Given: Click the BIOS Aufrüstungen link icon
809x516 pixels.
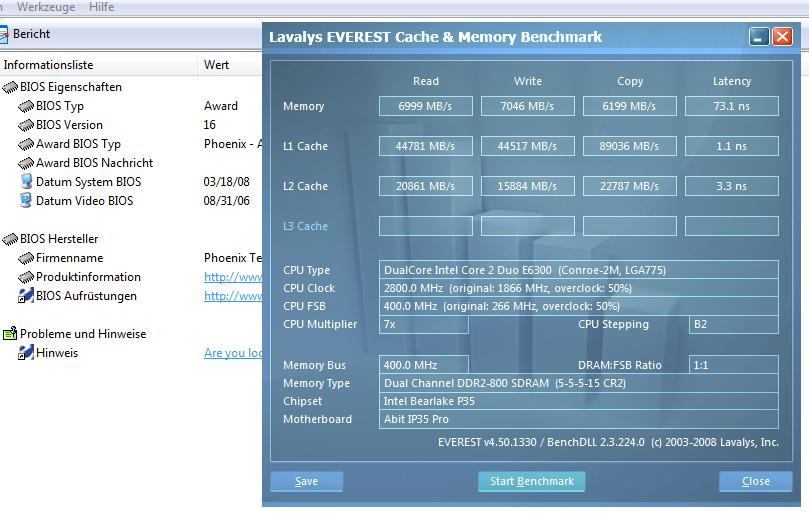Looking at the screenshot, I should [26, 296].
